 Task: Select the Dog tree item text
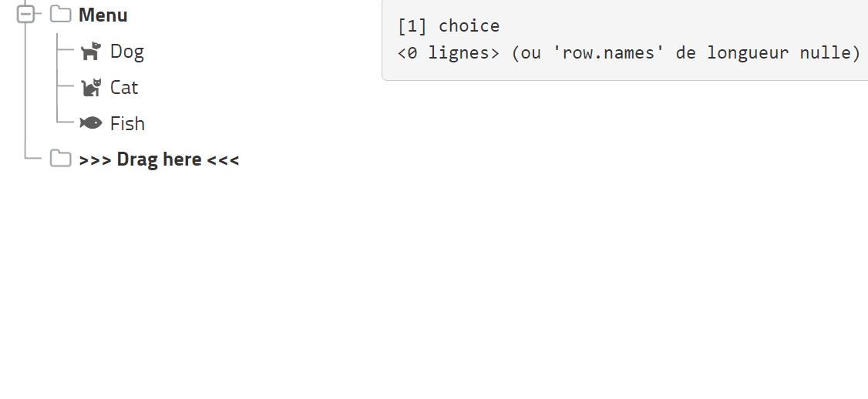coord(127,52)
